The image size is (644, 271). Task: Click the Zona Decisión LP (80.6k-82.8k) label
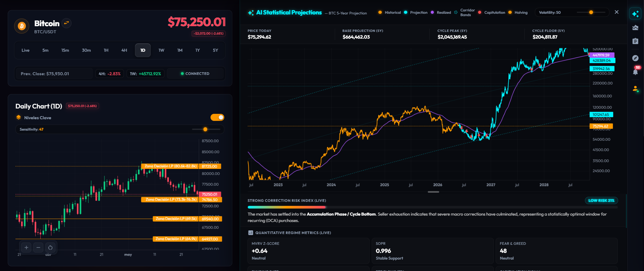(170, 166)
